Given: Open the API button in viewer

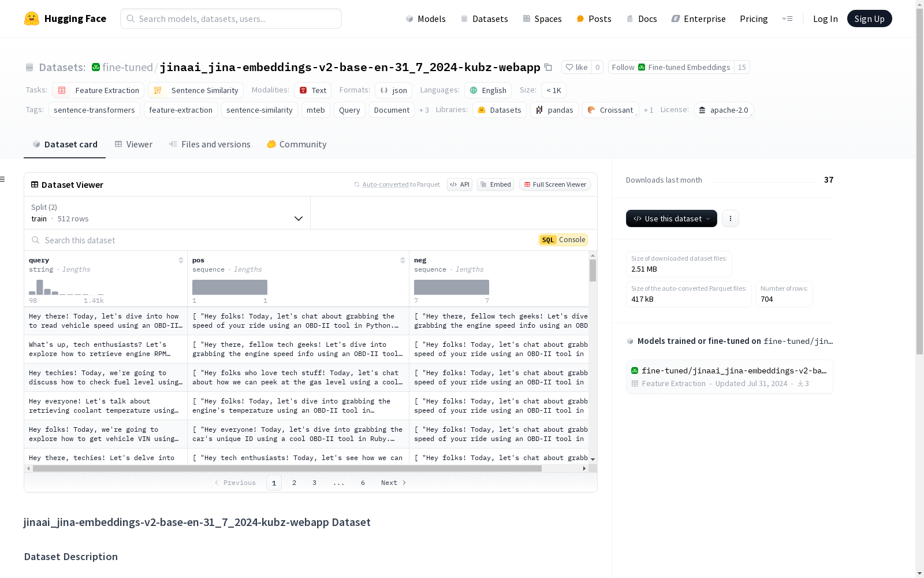Looking at the screenshot, I should point(460,184).
